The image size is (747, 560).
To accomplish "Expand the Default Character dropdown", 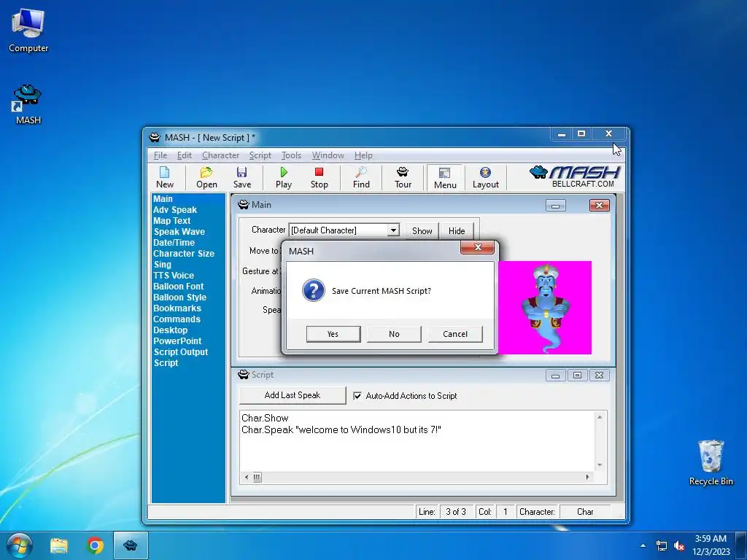I will (393, 230).
